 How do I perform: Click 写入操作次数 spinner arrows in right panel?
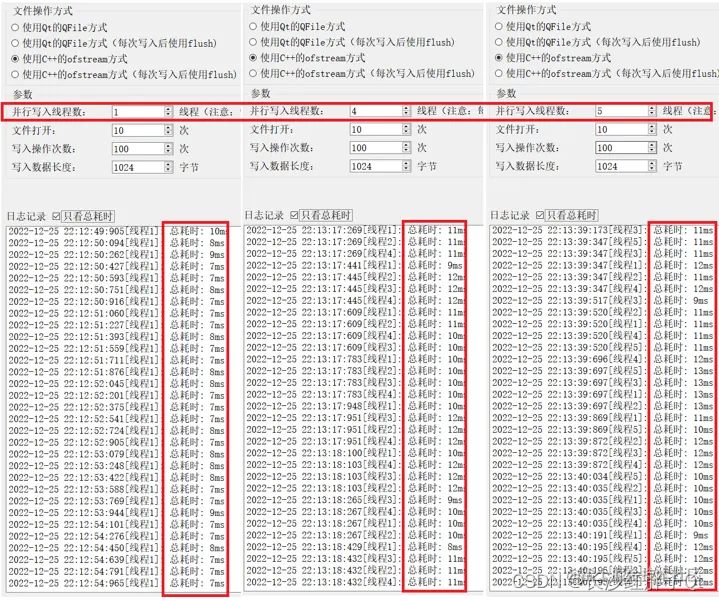click(652, 148)
